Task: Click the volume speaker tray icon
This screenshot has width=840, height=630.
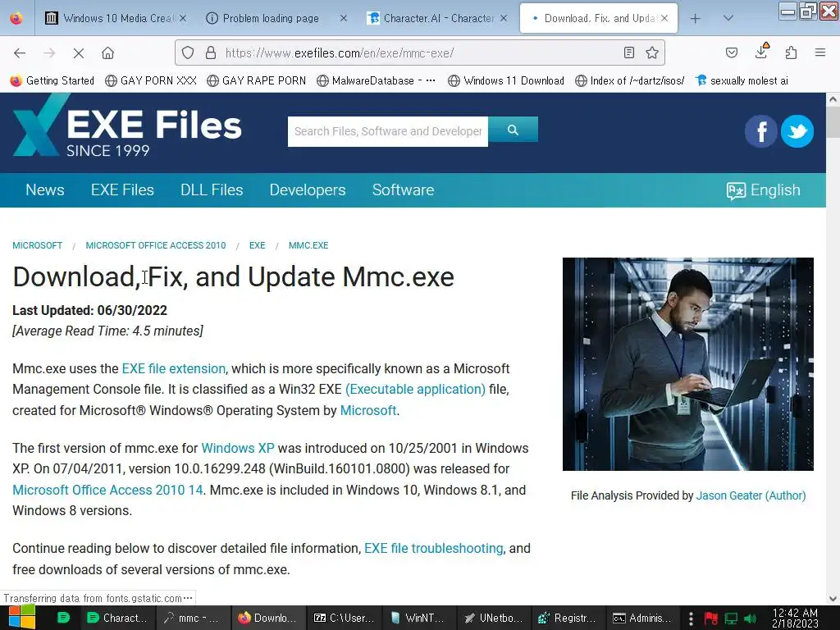Action: pyautogui.click(x=750, y=619)
